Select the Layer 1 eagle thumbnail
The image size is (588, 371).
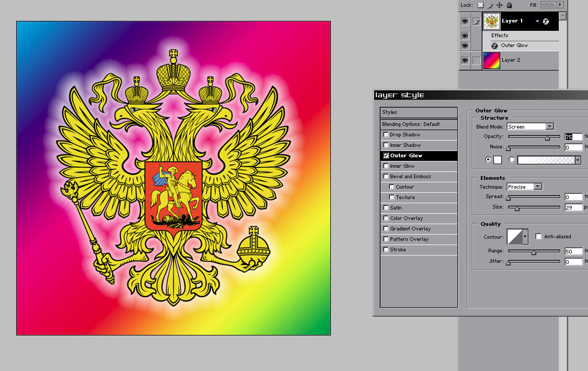(x=492, y=21)
